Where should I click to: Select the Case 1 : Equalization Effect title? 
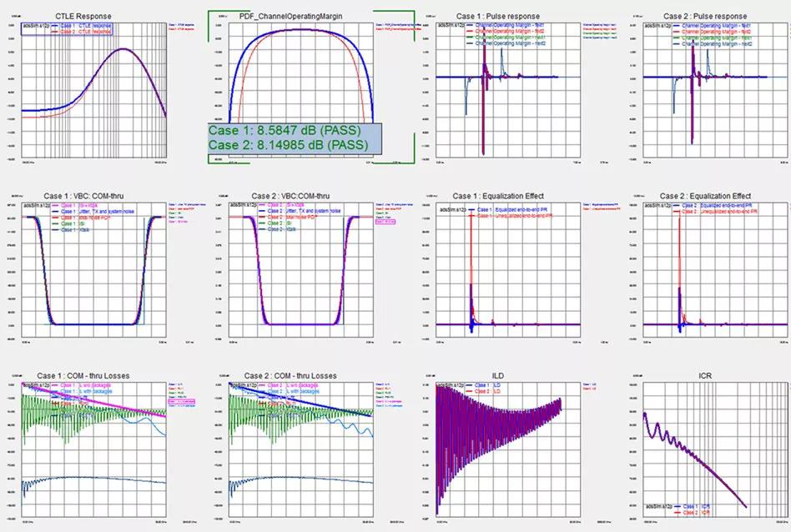click(x=498, y=196)
